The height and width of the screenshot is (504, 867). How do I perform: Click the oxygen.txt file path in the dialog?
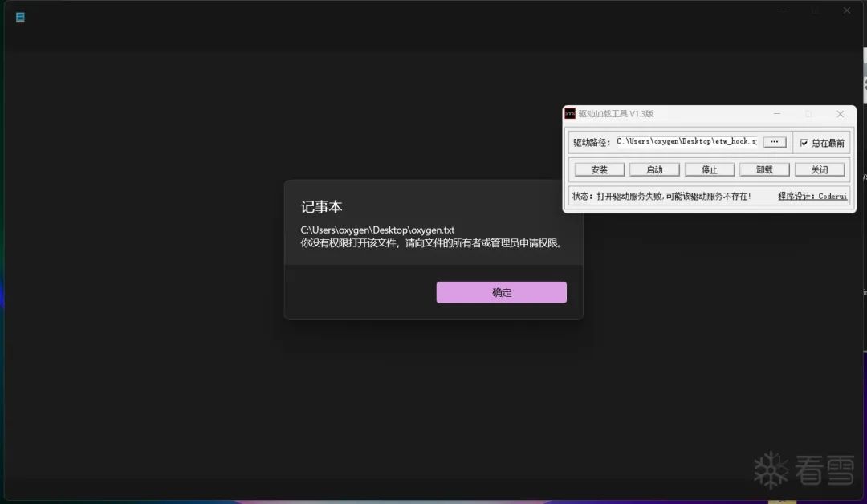[377, 230]
